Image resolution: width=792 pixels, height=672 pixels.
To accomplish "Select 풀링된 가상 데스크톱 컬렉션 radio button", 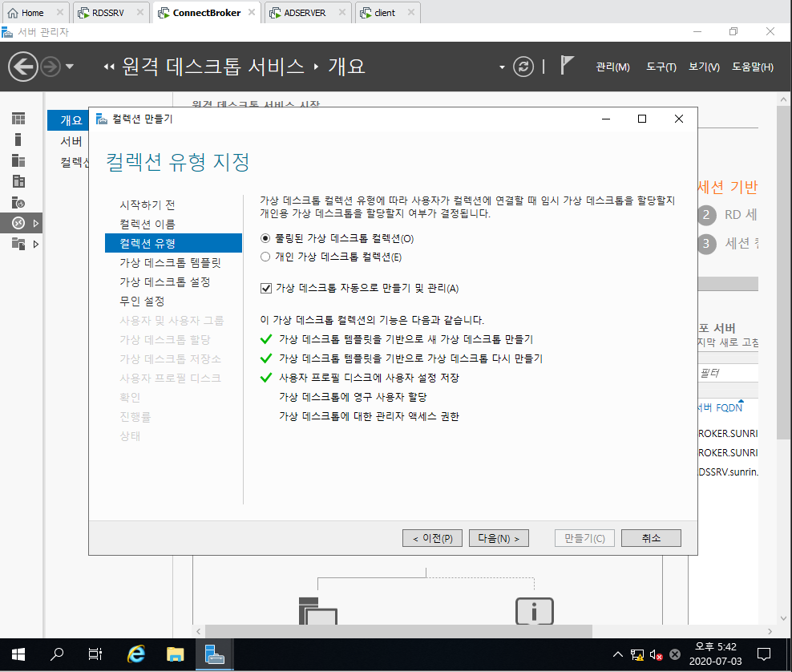I will (265, 238).
